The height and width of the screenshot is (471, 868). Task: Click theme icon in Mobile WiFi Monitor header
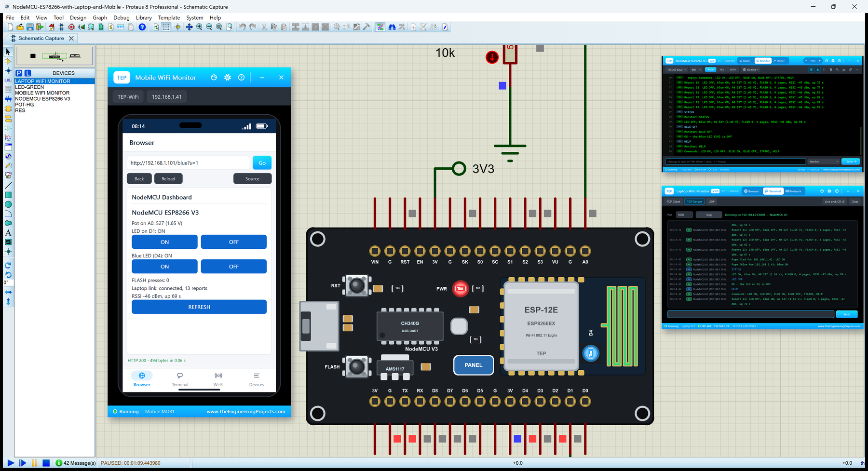pos(214,78)
